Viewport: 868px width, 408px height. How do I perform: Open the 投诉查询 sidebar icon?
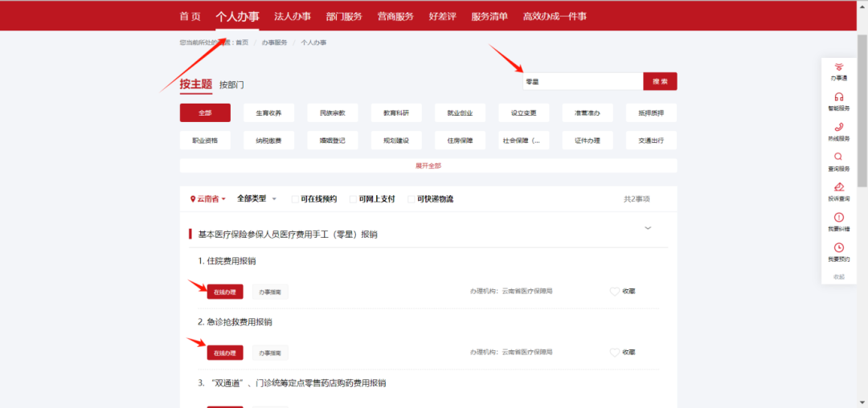click(838, 187)
